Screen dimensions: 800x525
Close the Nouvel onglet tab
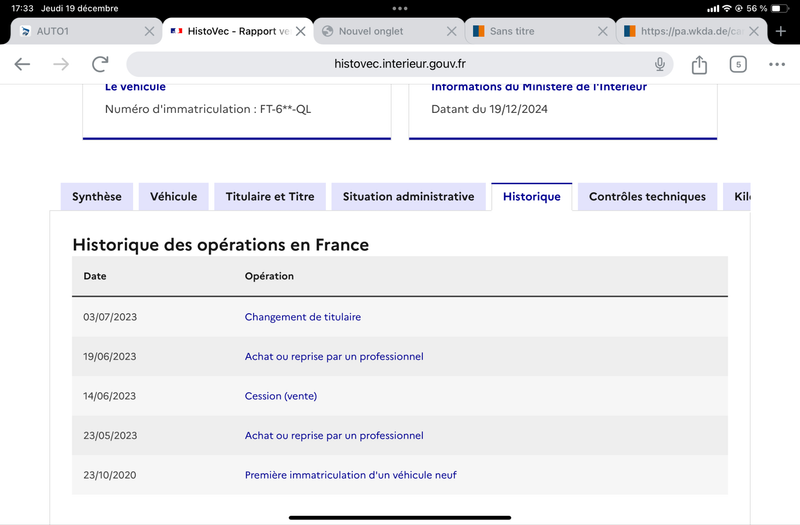451,31
